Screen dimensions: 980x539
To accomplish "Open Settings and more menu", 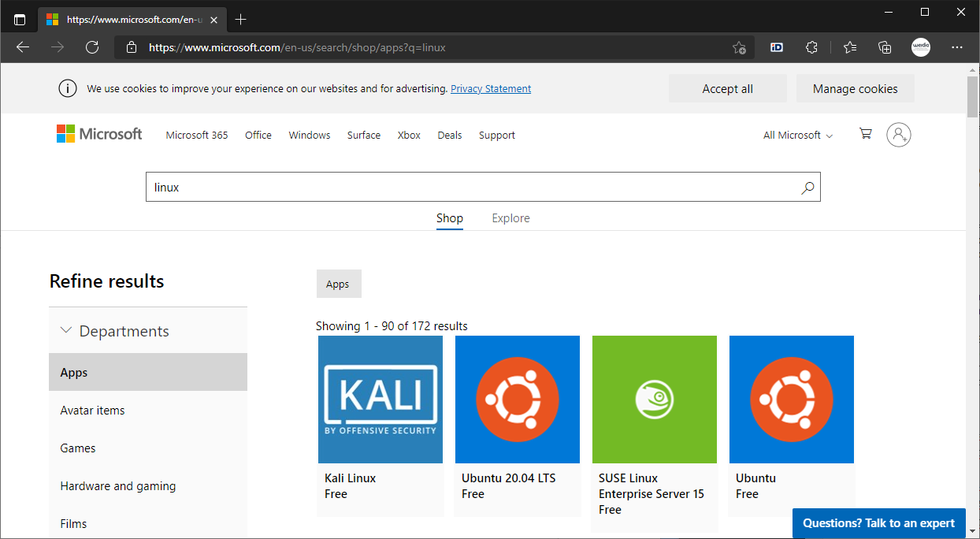I will tap(957, 47).
